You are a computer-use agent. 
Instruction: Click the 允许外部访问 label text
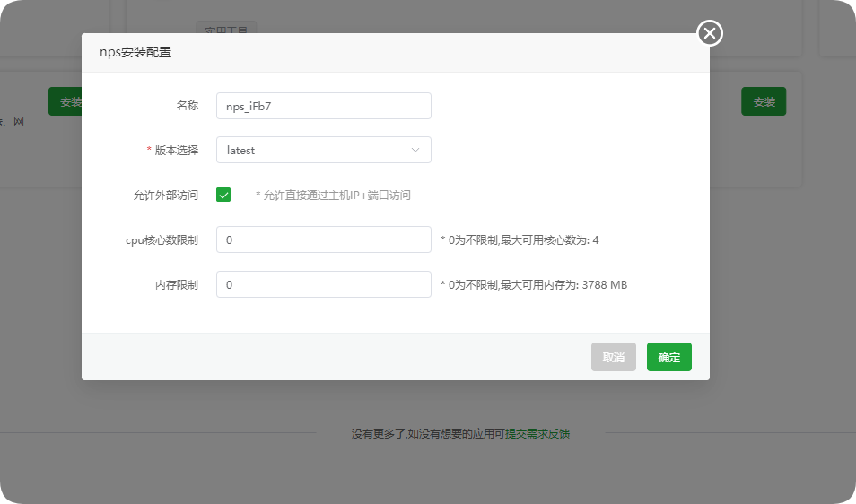coord(166,195)
